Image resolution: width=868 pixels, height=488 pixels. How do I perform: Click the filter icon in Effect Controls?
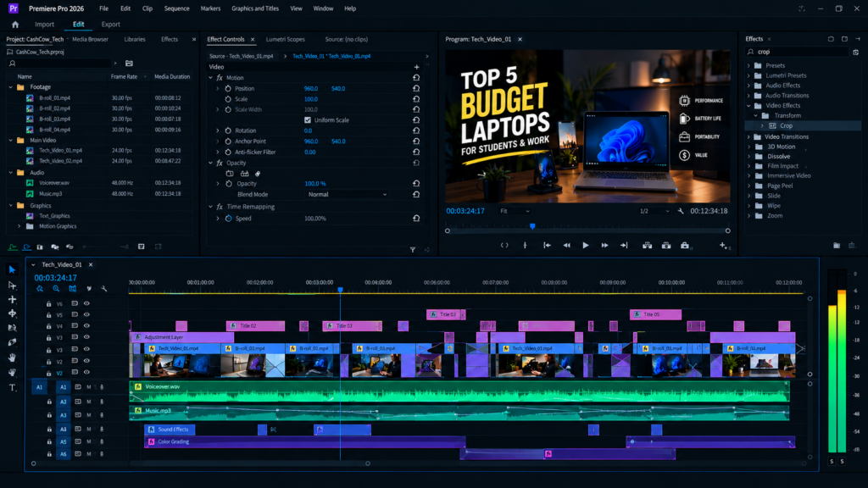pos(413,250)
